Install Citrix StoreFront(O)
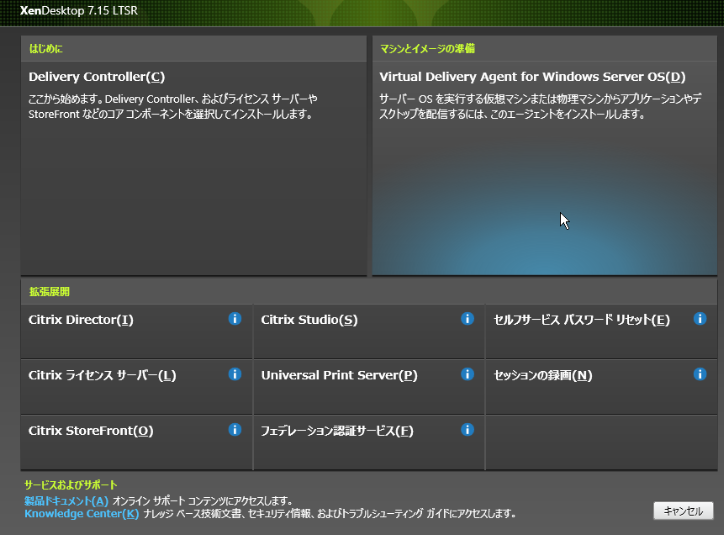The image size is (724, 535). 136,443
